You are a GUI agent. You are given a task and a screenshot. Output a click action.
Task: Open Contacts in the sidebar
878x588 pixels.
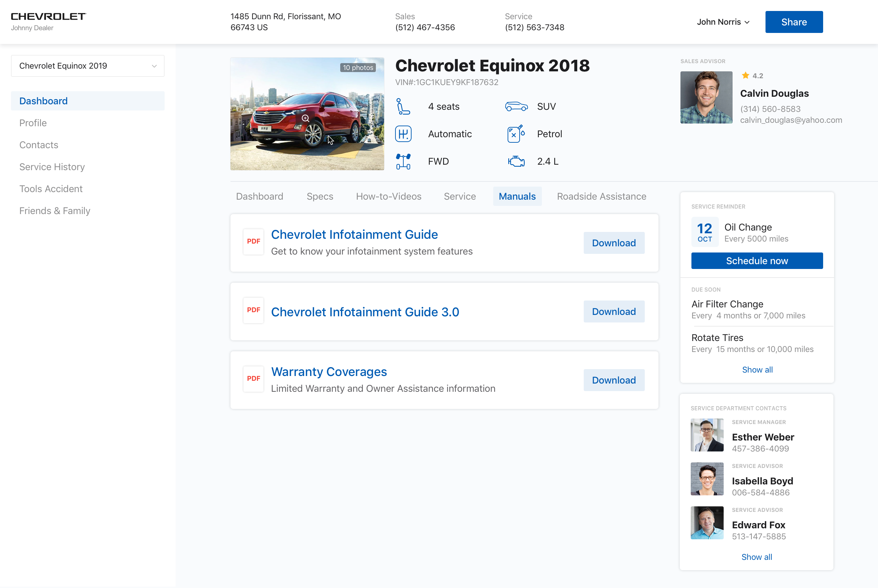[39, 145]
